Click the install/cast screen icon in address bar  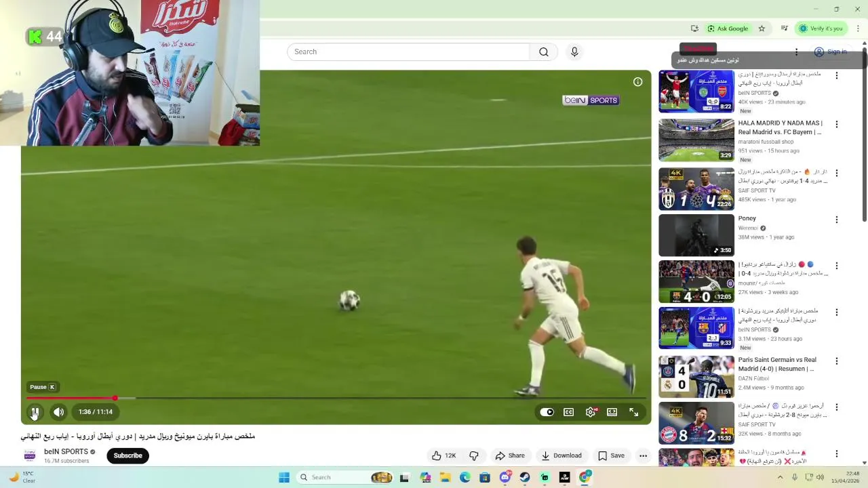[694, 28]
